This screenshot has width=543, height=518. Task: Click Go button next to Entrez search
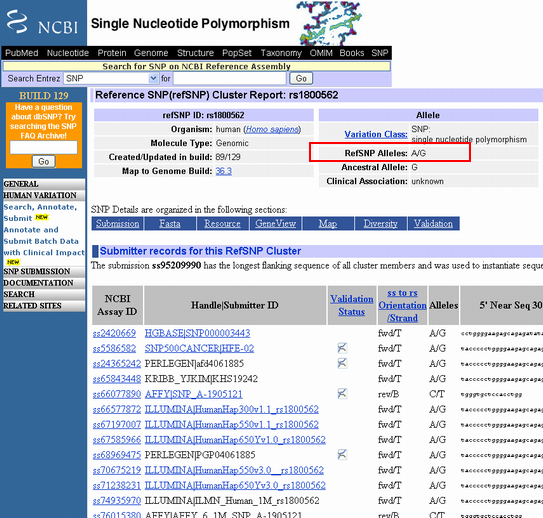click(x=301, y=79)
